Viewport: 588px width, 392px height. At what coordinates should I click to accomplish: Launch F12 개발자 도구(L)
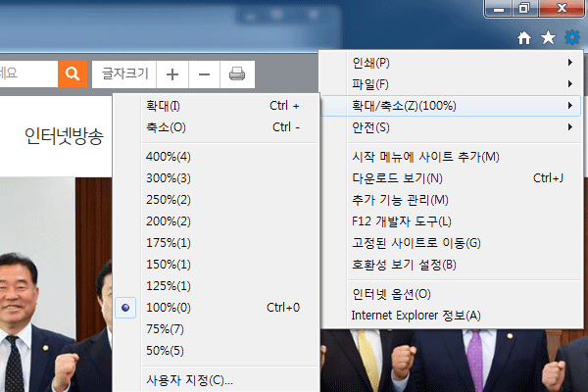click(x=451, y=221)
